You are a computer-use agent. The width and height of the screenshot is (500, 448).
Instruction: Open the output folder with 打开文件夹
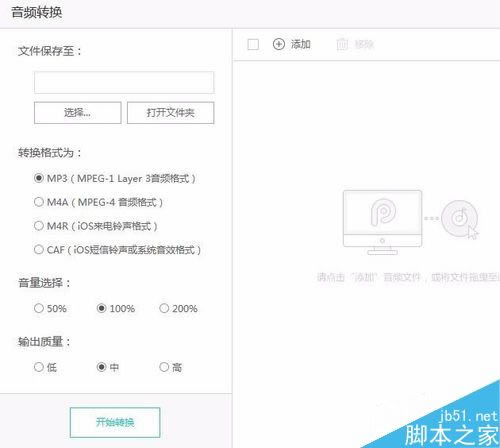(x=170, y=113)
